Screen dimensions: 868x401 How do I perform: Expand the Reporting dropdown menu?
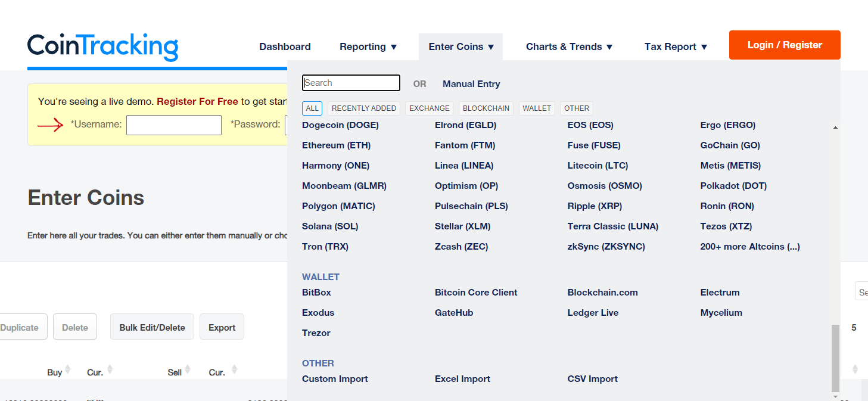368,46
